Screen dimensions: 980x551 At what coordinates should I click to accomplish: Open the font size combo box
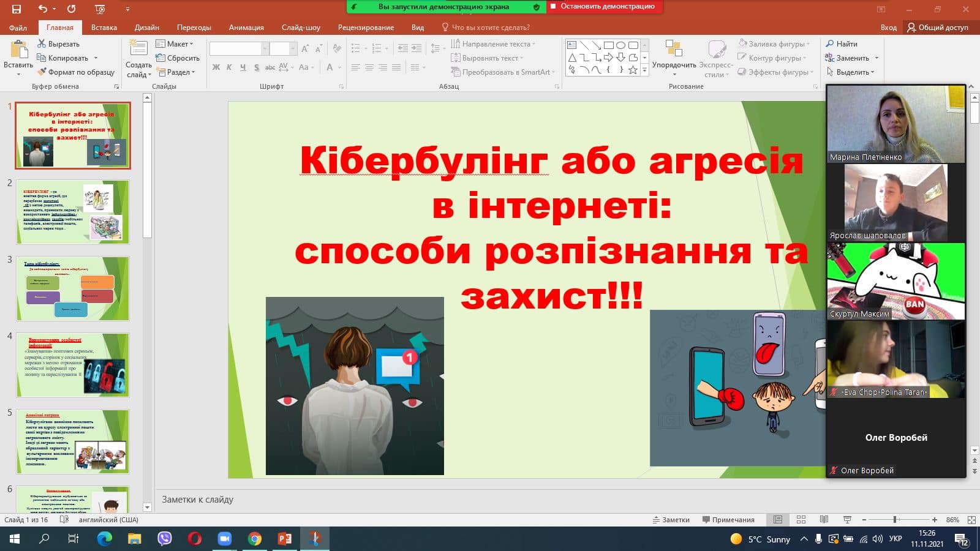(283, 48)
